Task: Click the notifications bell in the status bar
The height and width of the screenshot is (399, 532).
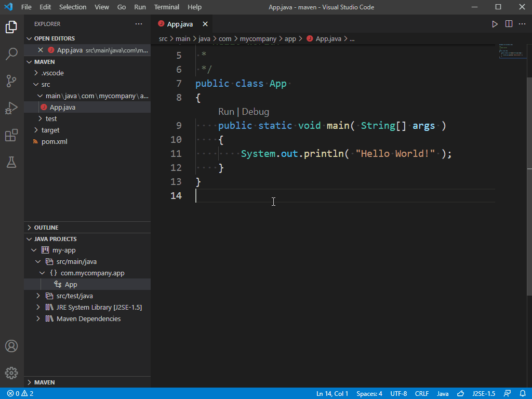Action: [x=523, y=393]
